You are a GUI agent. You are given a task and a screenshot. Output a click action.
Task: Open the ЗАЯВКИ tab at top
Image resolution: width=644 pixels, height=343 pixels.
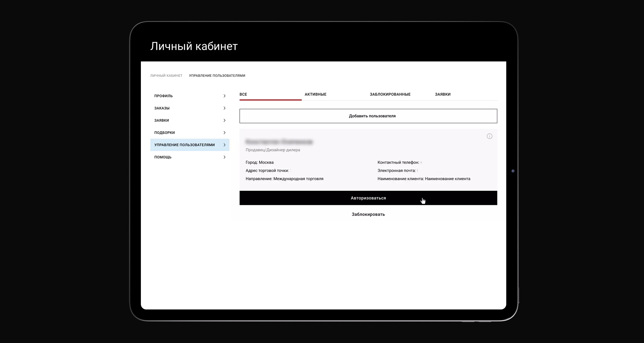point(443,94)
